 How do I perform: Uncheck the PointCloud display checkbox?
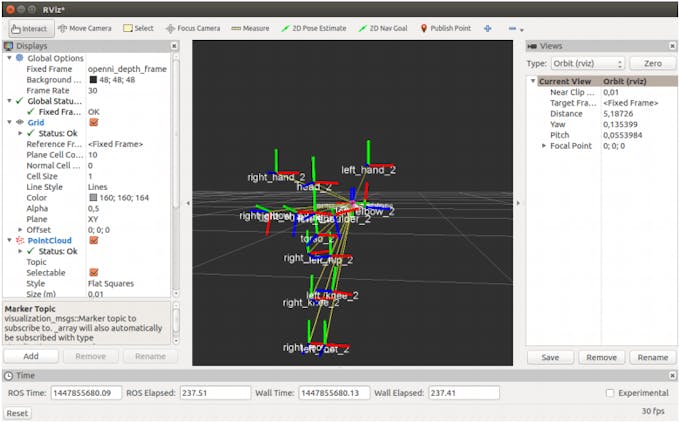[x=94, y=240]
